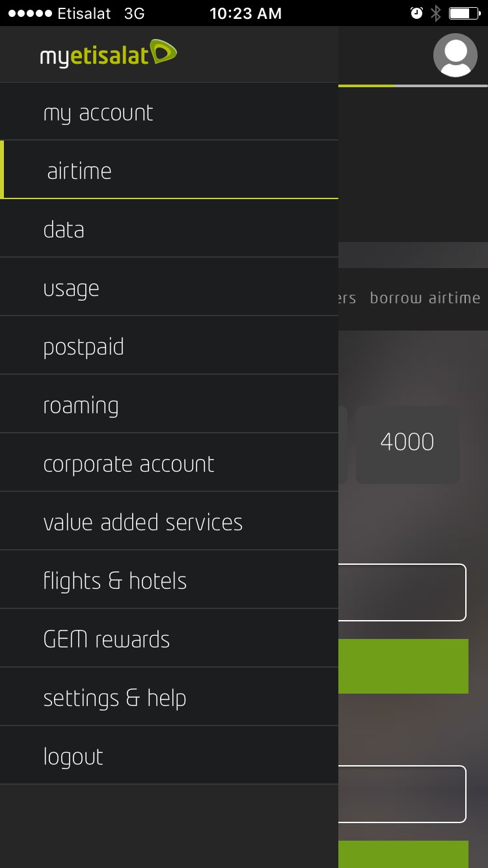Tap the profile avatar icon
Viewport: 488px width, 868px height.
pos(455,55)
